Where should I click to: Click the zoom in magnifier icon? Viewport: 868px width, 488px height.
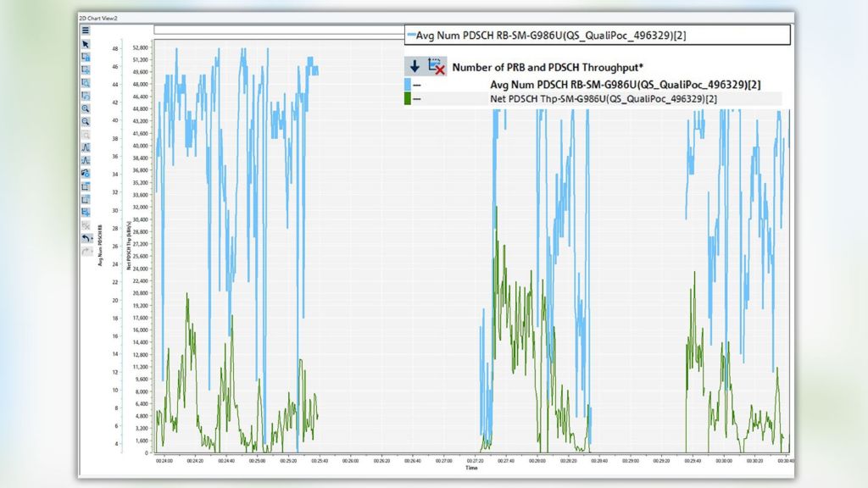(86, 108)
